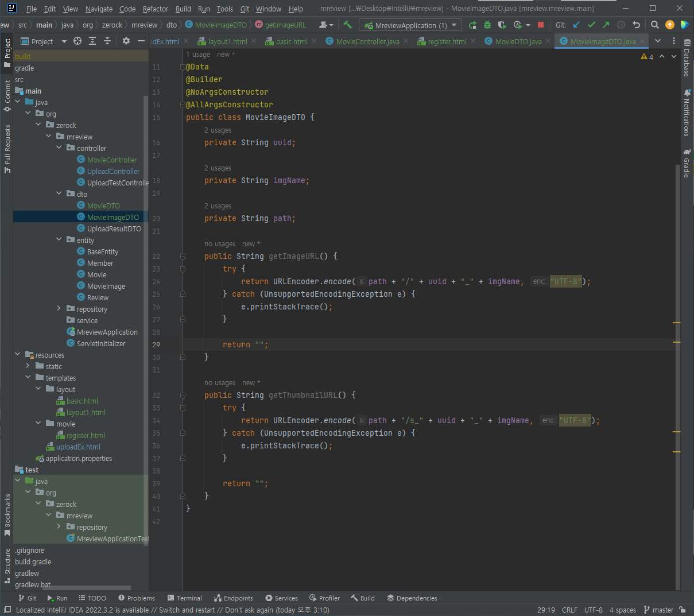Click the code-with-me user icon dropdown

(326, 25)
